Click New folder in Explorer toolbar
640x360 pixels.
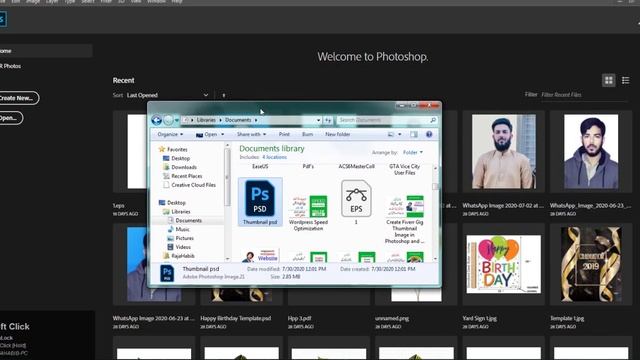[x=338, y=134]
